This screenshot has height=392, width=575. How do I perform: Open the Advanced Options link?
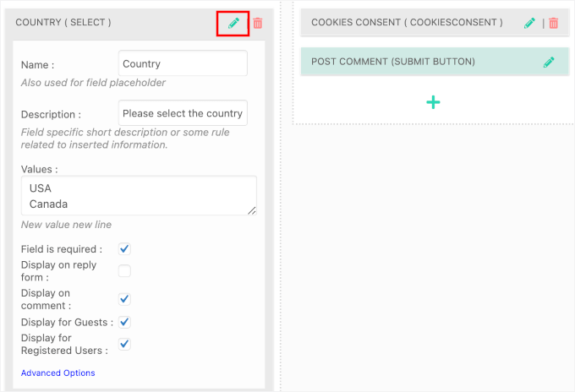click(x=58, y=373)
